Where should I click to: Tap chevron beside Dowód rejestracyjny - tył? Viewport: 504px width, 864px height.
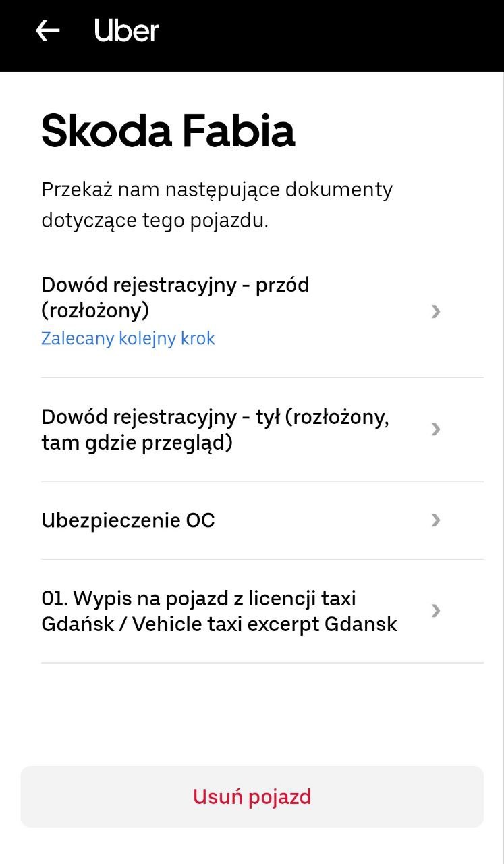tap(436, 429)
